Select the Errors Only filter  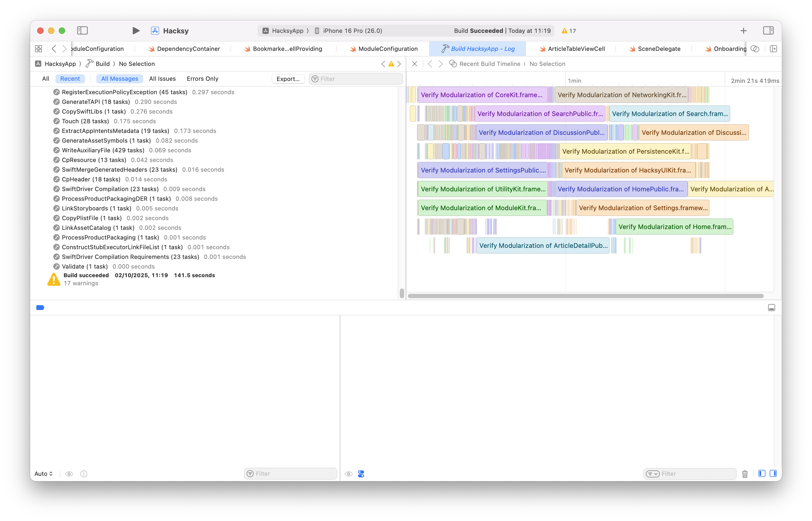pyautogui.click(x=202, y=79)
